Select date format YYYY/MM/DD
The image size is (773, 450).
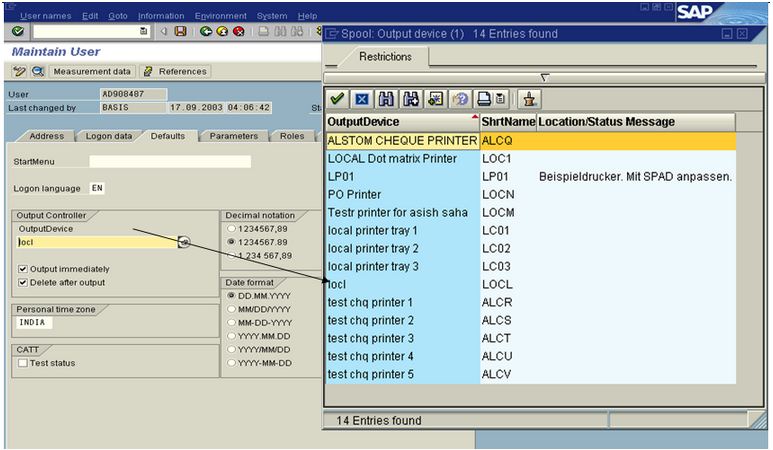tap(231, 349)
